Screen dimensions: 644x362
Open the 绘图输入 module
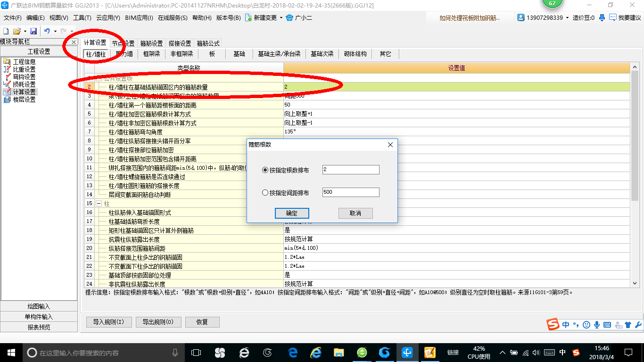point(39,306)
